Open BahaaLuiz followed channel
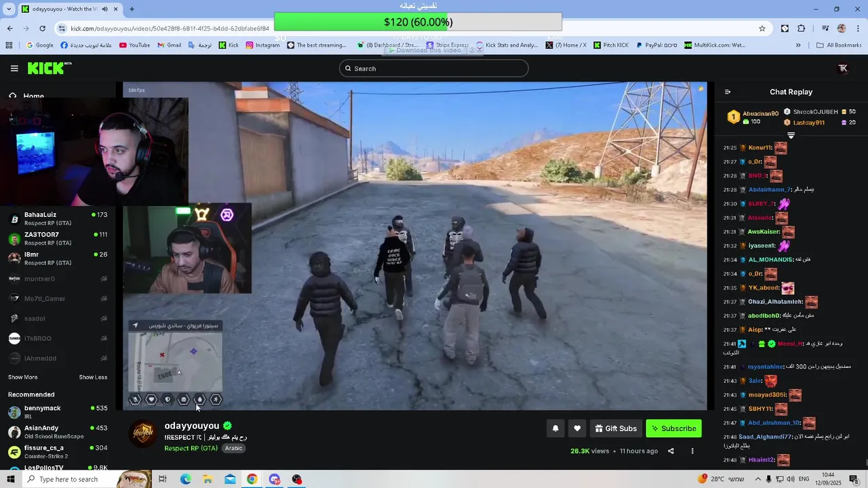Image resolution: width=868 pixels, height=488 pixels. [x=58, y=219]
